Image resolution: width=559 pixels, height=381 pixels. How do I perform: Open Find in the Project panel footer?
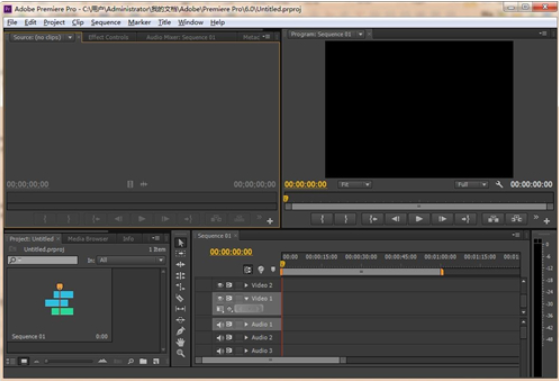pos(131,361)
